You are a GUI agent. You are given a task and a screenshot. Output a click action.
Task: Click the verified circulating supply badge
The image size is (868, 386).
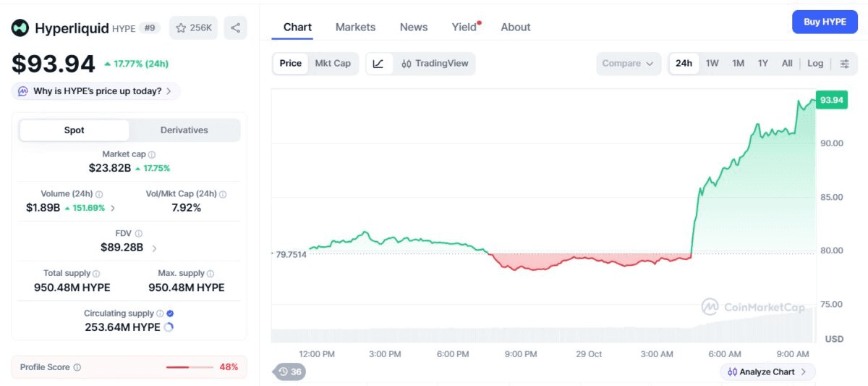click(170, 314)
